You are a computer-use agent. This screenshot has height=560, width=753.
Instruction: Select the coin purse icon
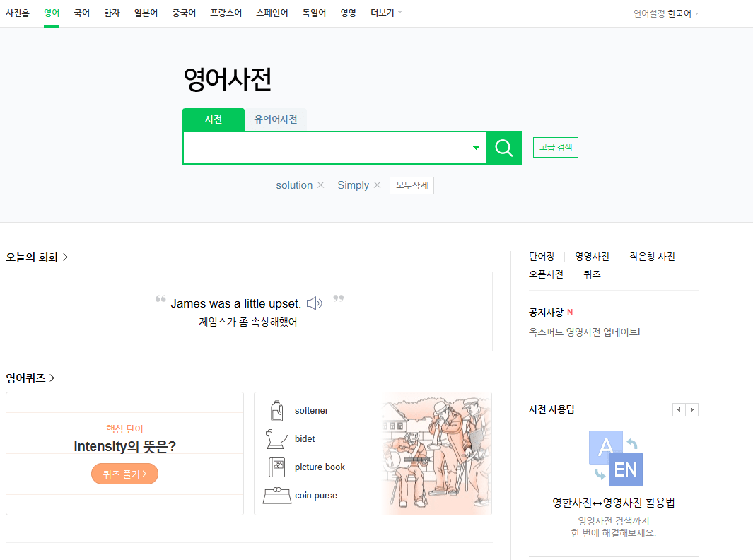pyautogui.click(x=276, y=495)
